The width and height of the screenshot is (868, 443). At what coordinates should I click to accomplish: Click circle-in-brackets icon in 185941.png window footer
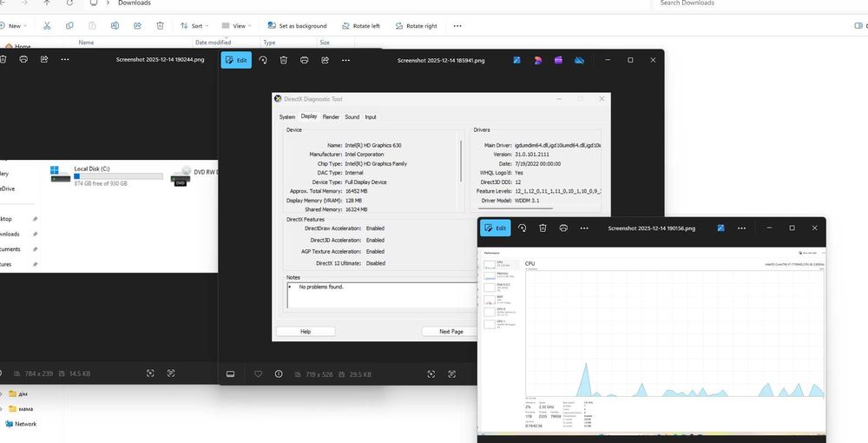pyautogui.click(x=431, y=374)
